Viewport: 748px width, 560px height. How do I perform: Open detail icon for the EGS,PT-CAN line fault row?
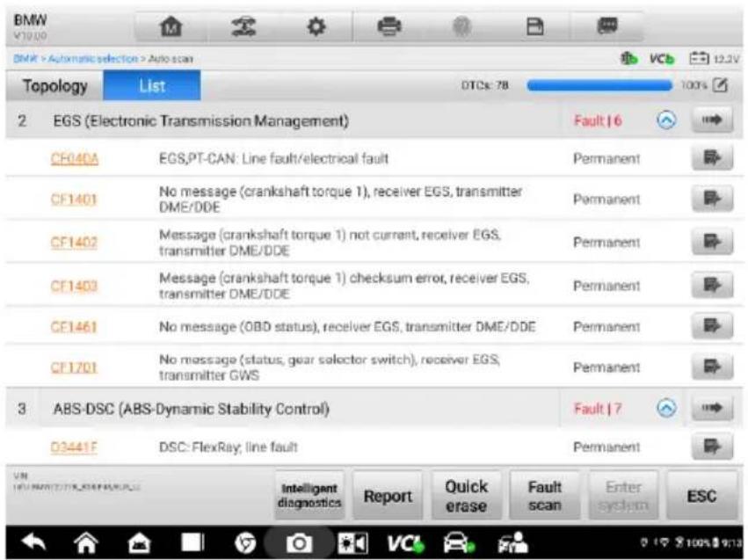tap(712, 158)
